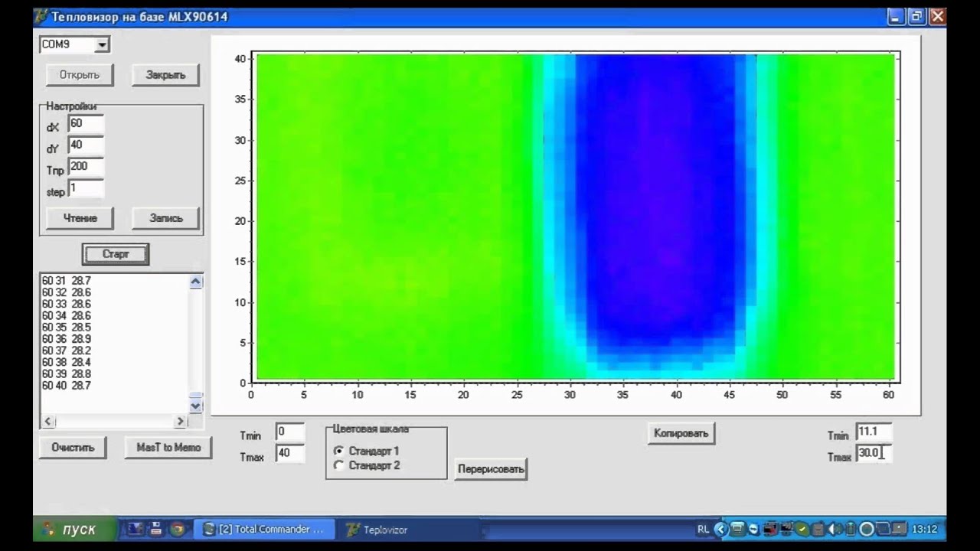Viewport: 980px width, 551px height.
Task: Select memo line '60 38 28.4'
Action: click(x=66, y=362)
